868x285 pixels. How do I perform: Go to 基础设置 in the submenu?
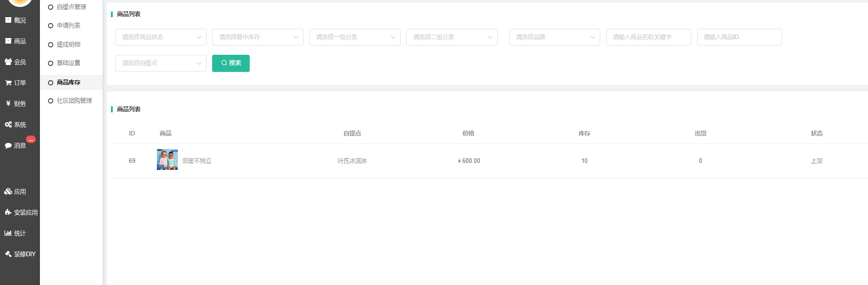coord(68,63)
